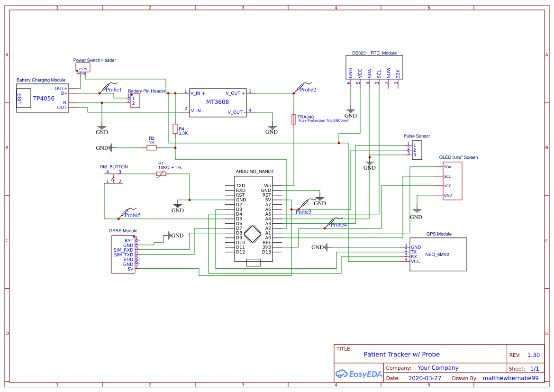Click the DS3231_RTC_Module title

pos(374,53)
